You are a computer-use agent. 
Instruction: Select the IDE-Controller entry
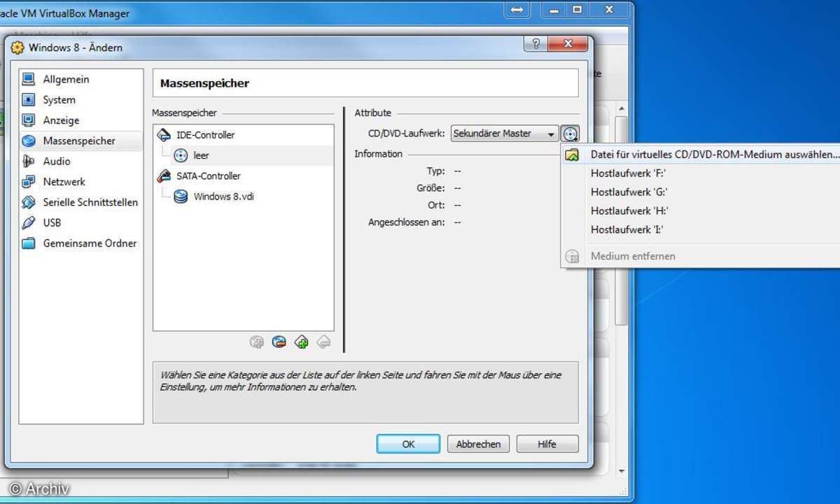click(x=205, y=134)
